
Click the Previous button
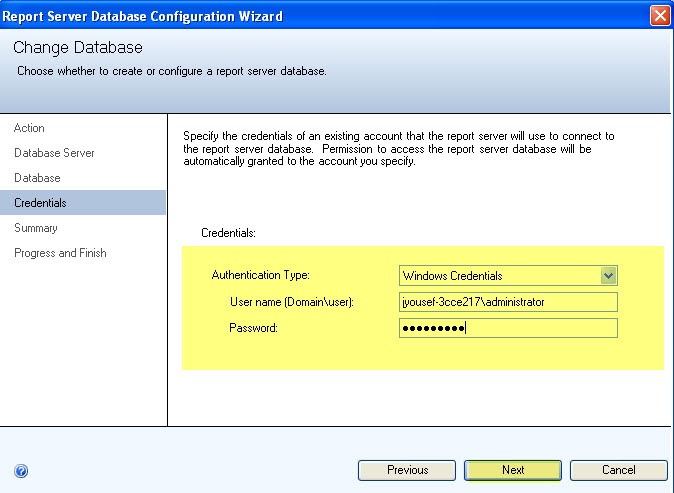407,470
